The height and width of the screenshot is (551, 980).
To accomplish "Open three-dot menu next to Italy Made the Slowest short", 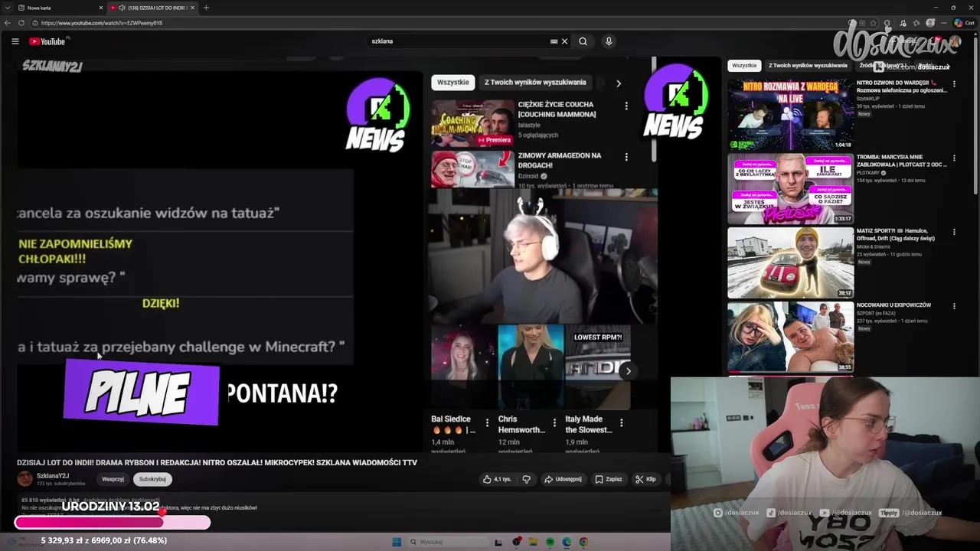I will click(621, 422).
